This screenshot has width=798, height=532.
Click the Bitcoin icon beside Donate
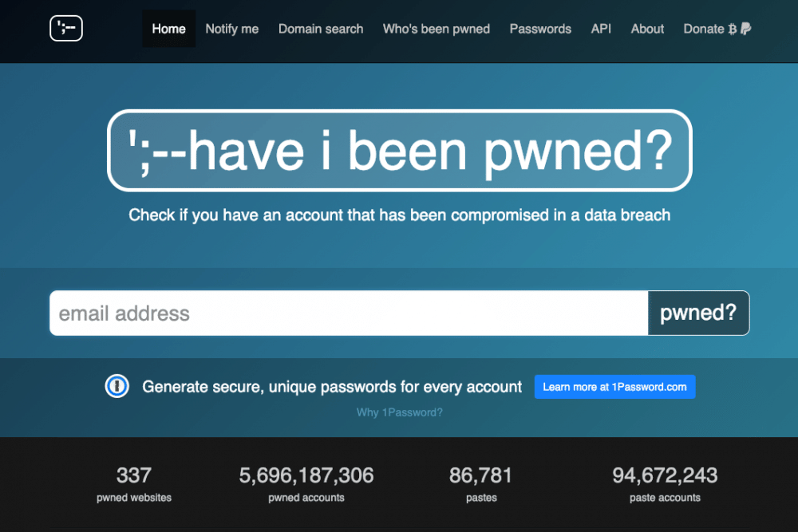tap(733, 29)
